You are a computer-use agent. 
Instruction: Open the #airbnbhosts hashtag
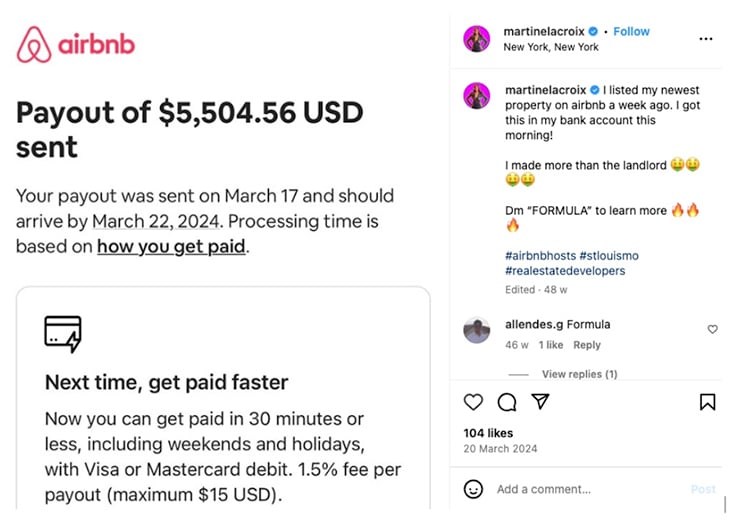(x=540, y=256)
